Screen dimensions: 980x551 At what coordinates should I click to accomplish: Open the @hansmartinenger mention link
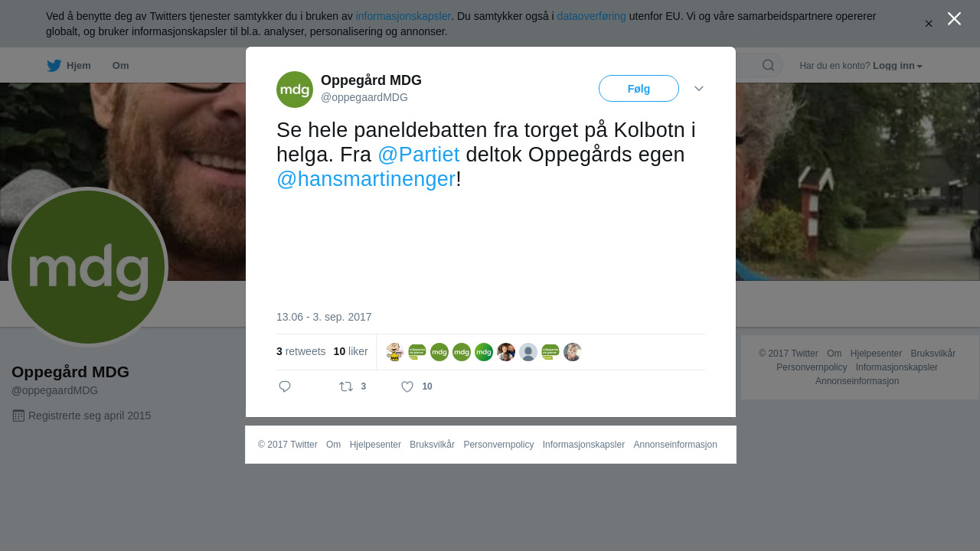point(366,179)
